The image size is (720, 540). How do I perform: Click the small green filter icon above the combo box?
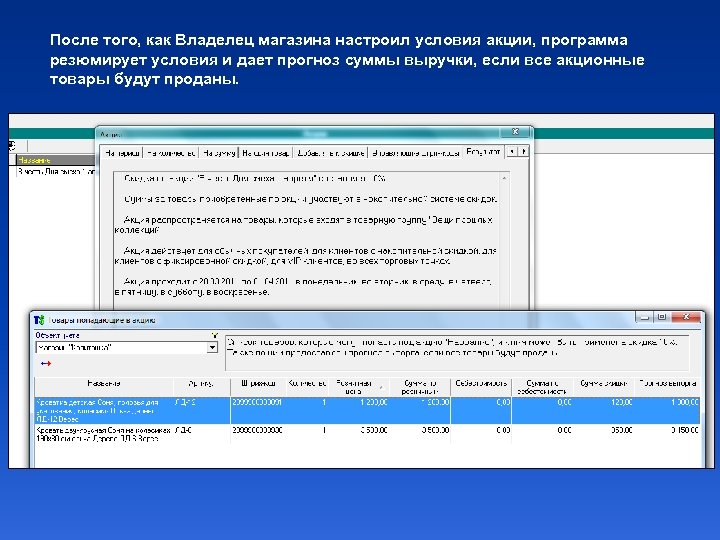pos(214,336)
